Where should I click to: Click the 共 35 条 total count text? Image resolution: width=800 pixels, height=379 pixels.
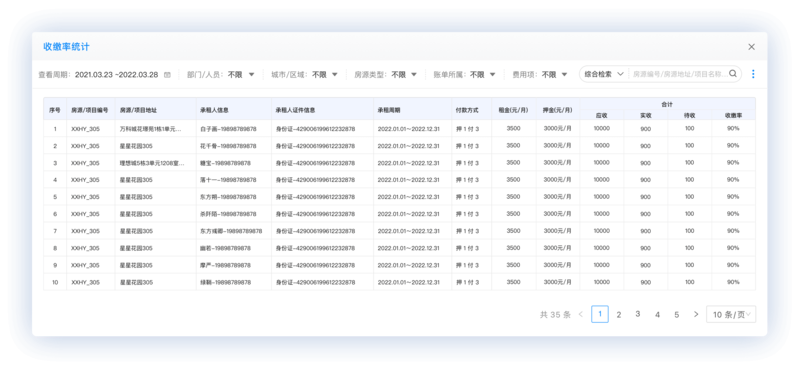[555, 315]
